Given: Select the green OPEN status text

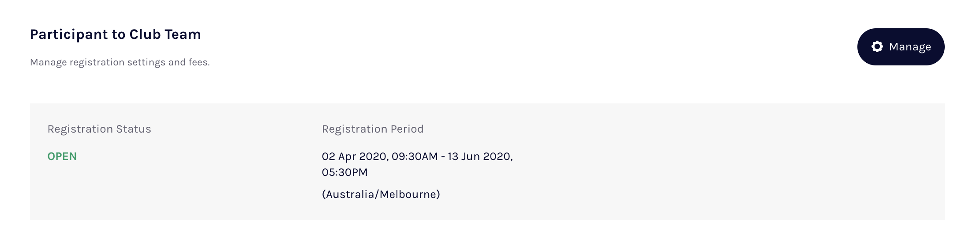Looking at the screenshot, I should [x=62, y=156].
